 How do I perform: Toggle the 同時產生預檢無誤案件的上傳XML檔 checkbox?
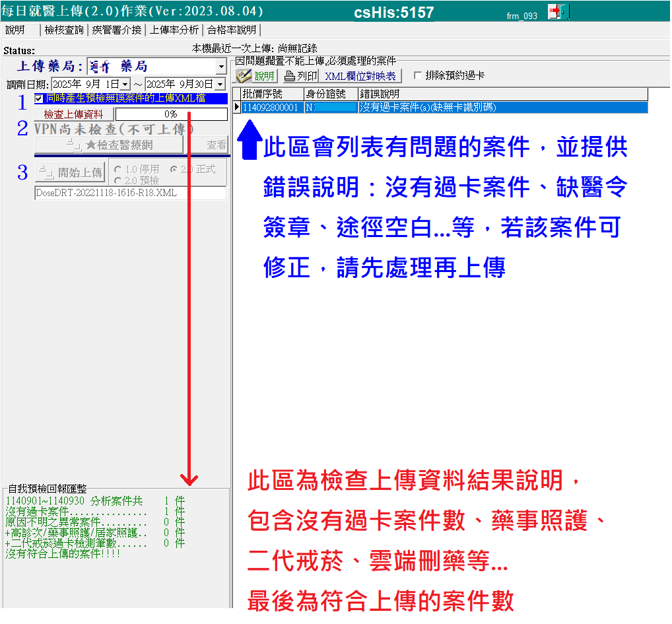coord(39,98)
